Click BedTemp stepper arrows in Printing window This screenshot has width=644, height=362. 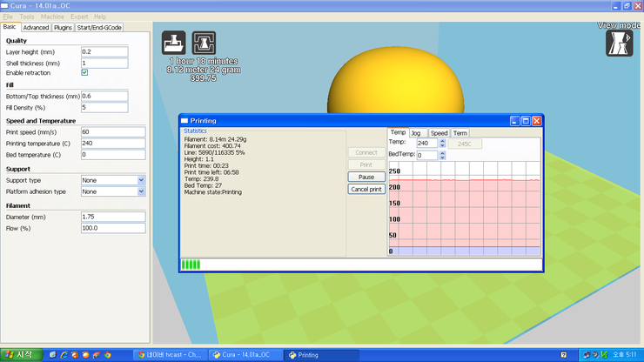[x=442, y=155]
